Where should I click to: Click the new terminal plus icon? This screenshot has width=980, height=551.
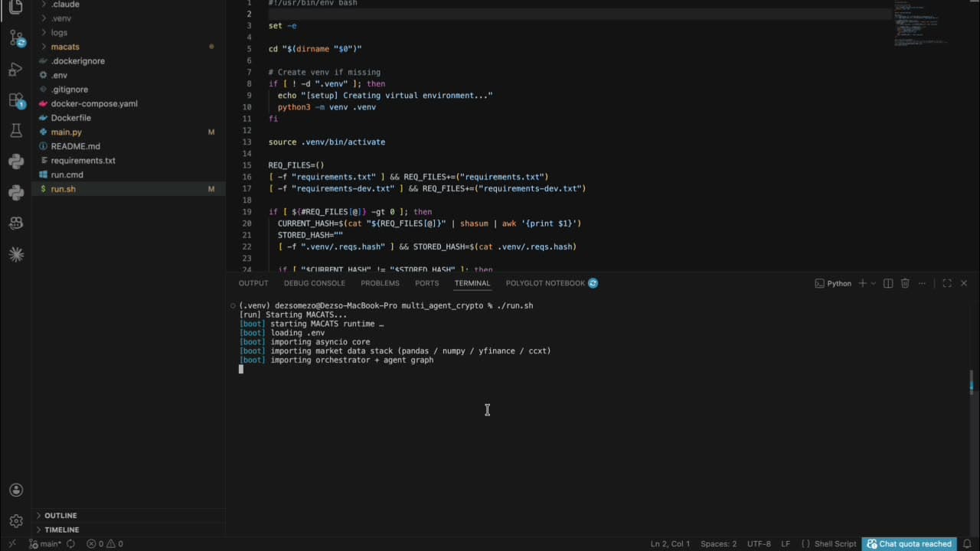coord(862,283)
